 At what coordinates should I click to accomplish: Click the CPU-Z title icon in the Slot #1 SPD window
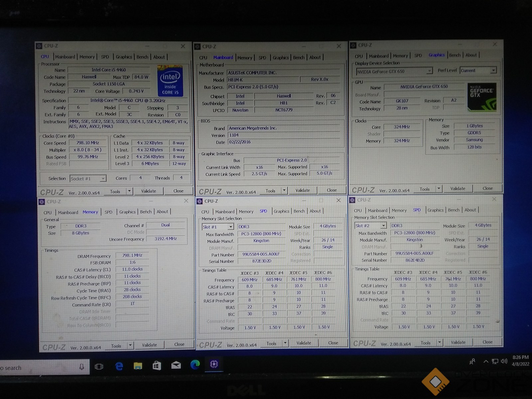pyautogui.click(x=199, y=201)
